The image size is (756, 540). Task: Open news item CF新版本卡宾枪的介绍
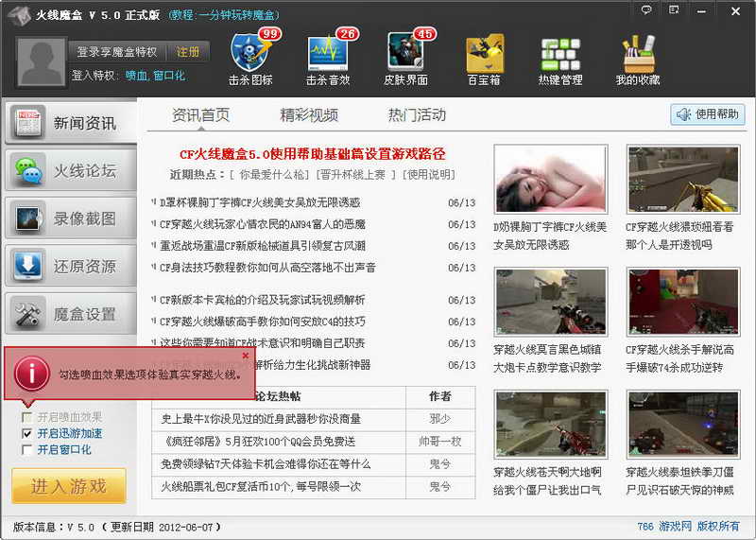tap(263, 300)
